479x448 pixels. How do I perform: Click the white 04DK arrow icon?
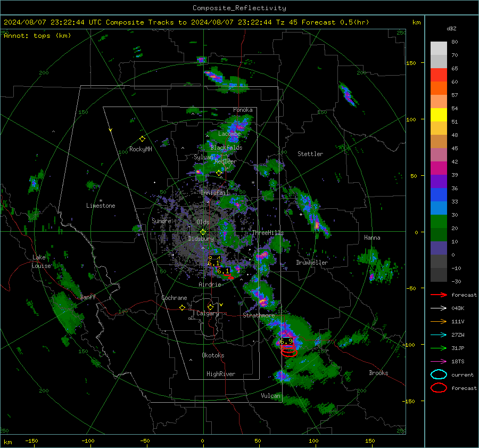439,308
